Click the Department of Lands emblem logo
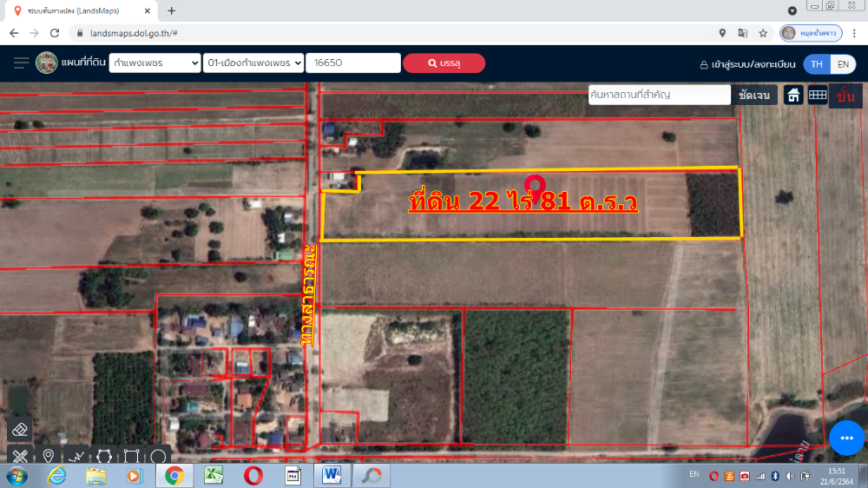This screenshot has height=488, width=868. coord(47,63)
